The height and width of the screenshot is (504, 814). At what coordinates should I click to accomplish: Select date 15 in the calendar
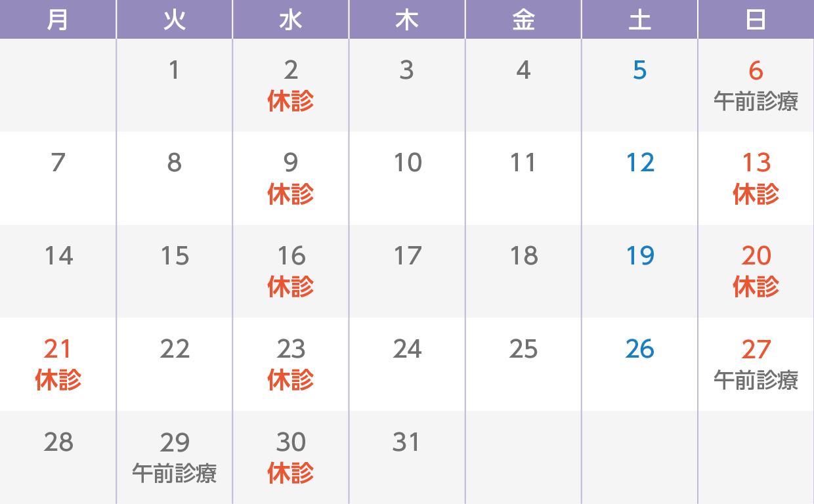point(174,256)
